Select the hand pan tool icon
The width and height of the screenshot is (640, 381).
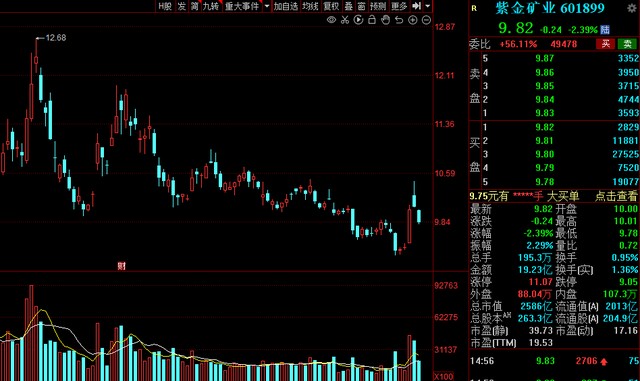click(385, 20)
